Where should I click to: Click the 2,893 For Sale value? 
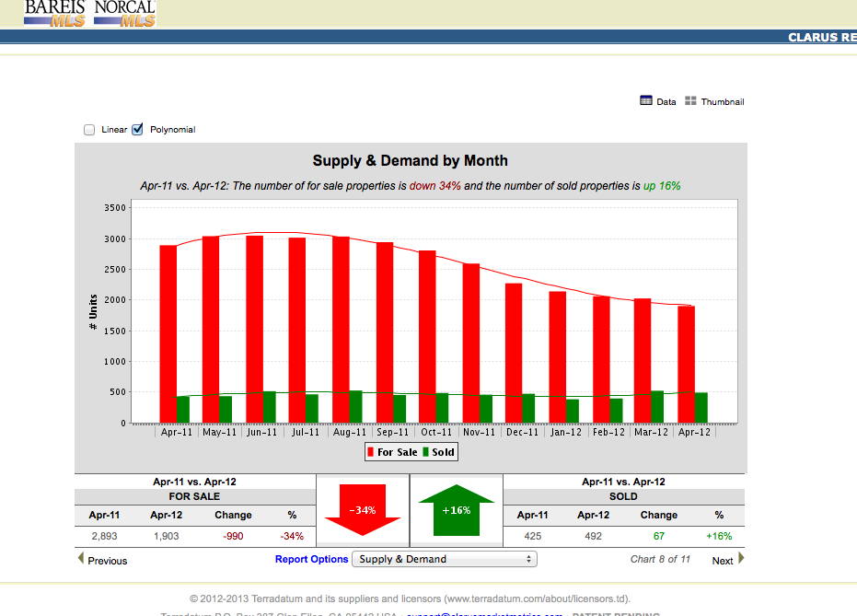[x=104, y=536]
